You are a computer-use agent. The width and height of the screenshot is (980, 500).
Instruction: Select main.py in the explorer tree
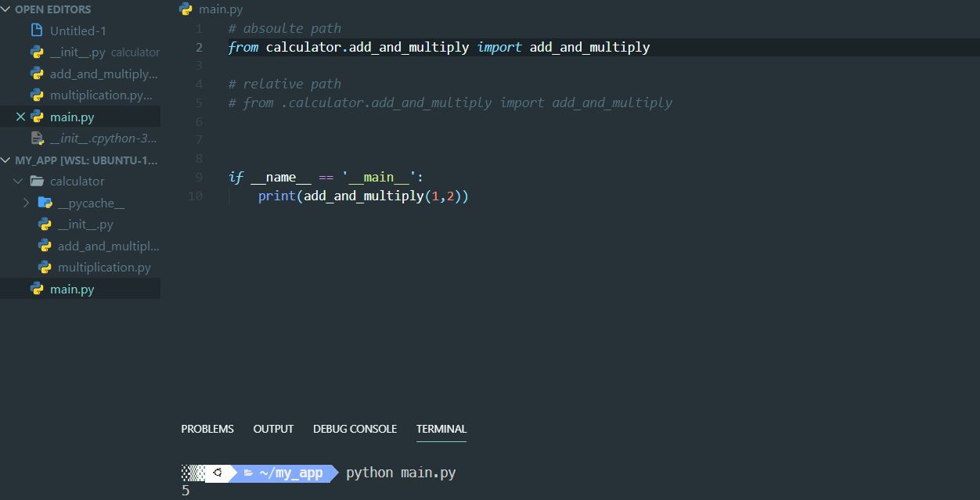pyautogui.click(x=72, y=290)
